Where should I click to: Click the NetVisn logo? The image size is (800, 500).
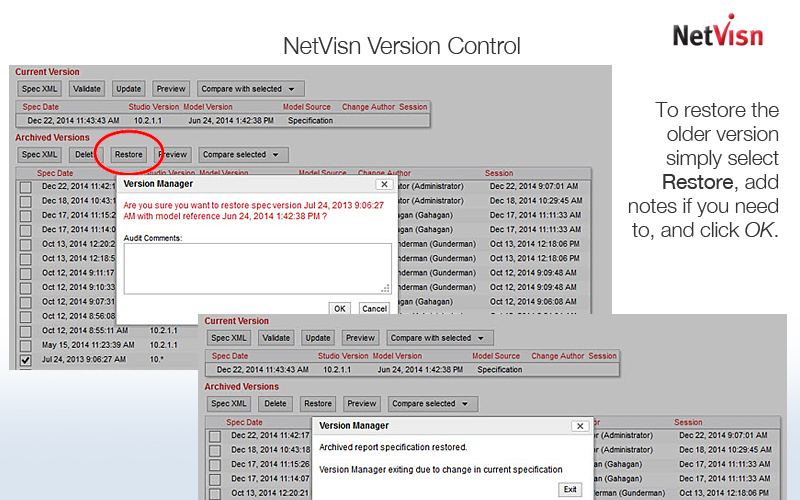click(x=718, y=32)
